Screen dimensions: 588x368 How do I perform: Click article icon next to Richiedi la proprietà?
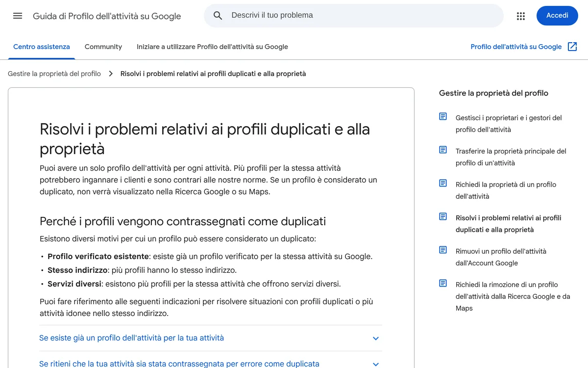tap(443, 184)
